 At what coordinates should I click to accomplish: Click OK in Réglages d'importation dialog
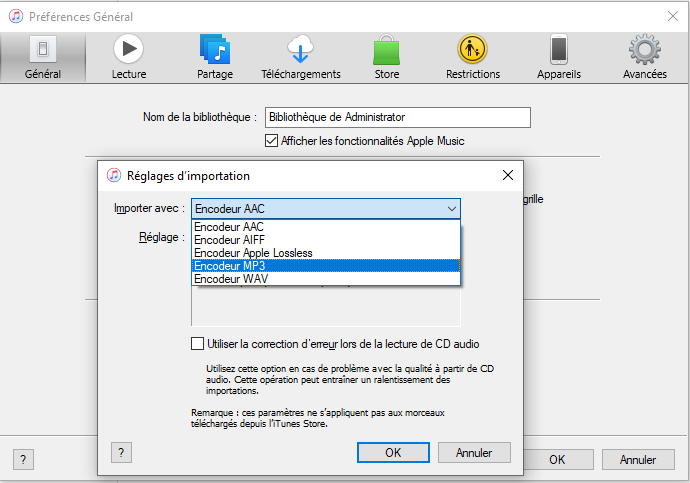[393, 452]
